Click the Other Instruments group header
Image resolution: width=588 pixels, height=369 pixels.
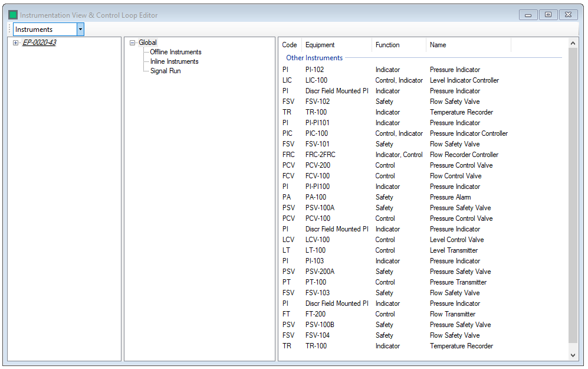click(x=314, y=58)
